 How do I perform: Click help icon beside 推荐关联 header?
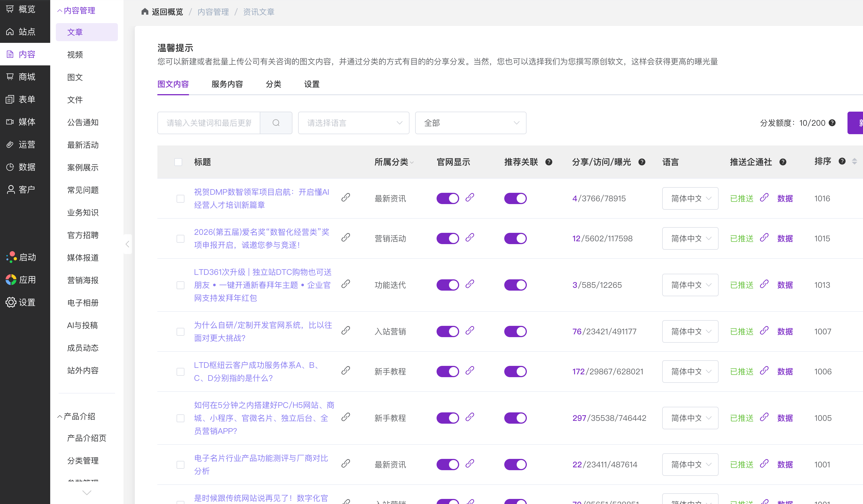pyautogui.click(x=549, y=162)
